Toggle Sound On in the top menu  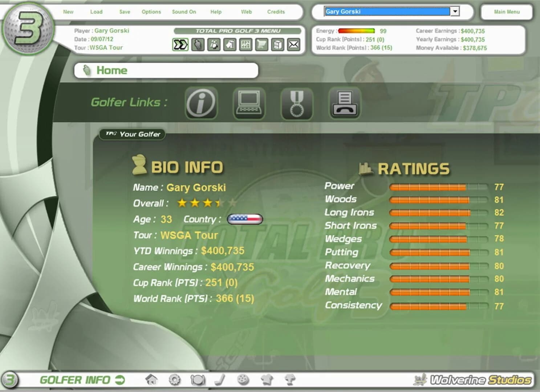(x=184, y=12)
